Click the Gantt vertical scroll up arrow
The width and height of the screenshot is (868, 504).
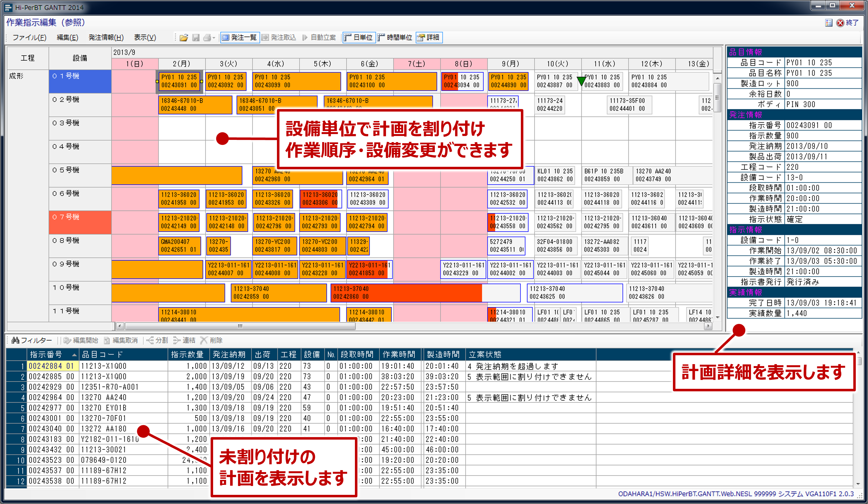718,78
